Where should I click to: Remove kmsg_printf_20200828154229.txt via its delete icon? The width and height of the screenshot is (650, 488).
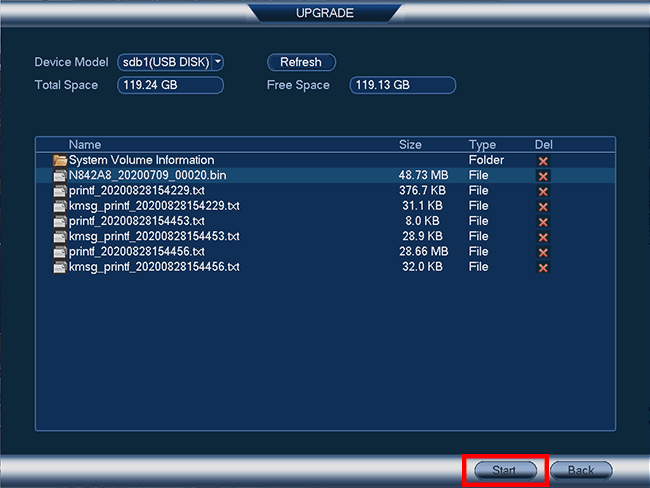pyautogui.click(x=543, y=206)
